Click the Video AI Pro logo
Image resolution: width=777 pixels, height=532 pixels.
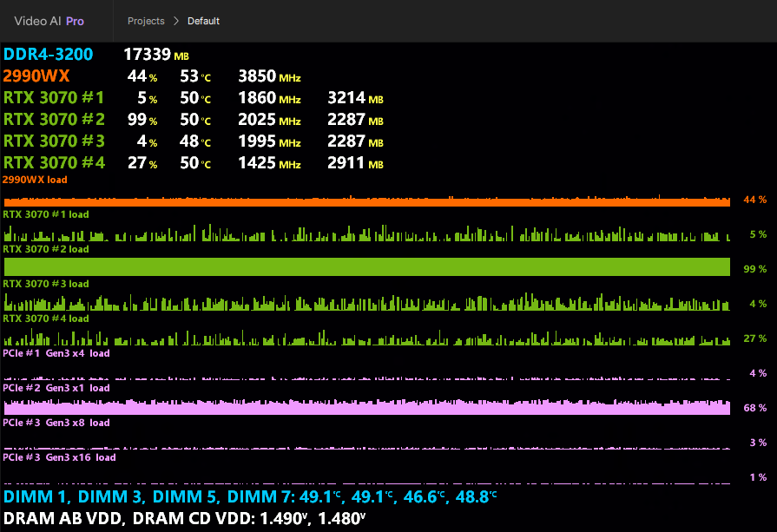coord(49,21)
